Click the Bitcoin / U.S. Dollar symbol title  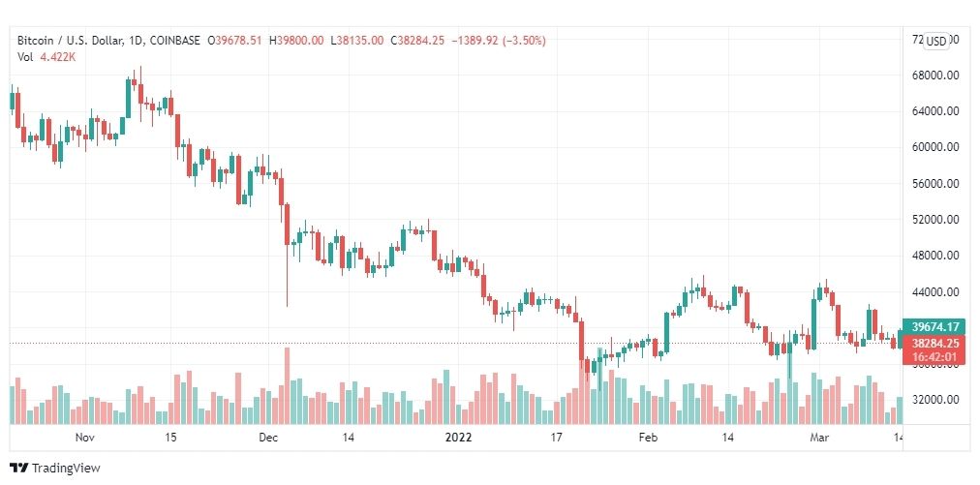coord(70,41)
